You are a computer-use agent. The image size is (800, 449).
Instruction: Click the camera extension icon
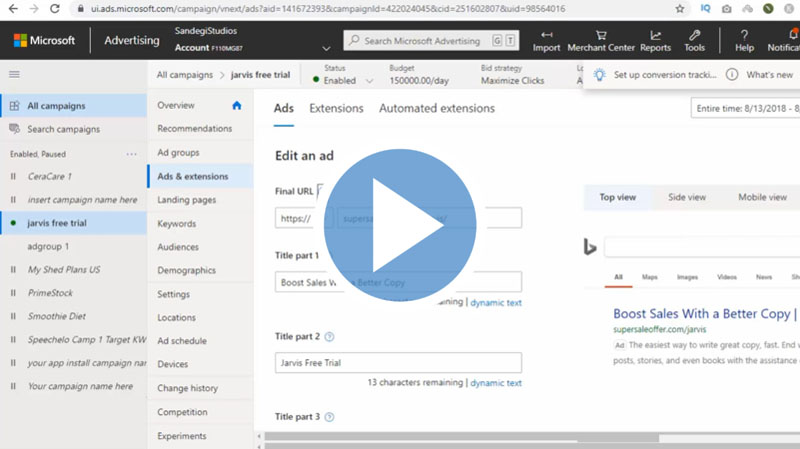click(x=727, y=9)
